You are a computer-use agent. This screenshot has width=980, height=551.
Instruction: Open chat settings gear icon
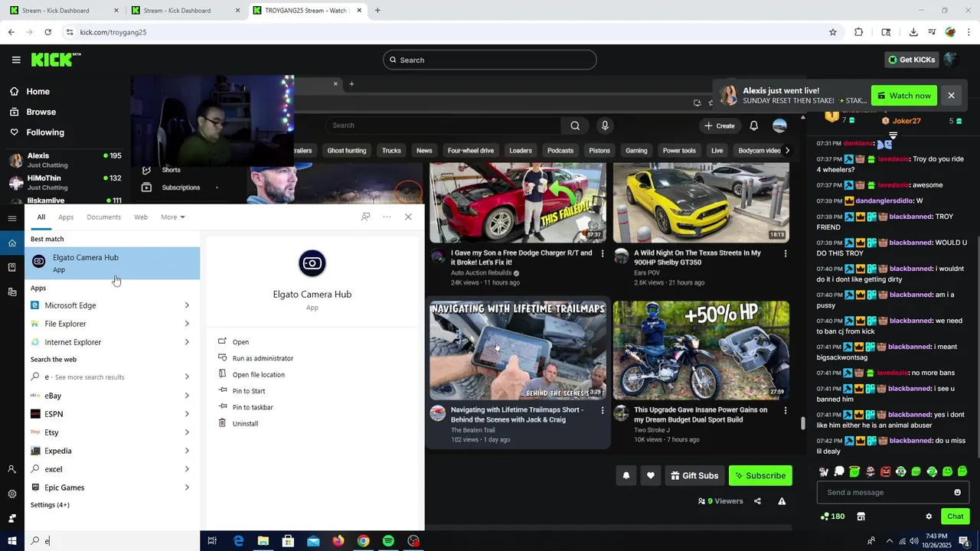(x=929, y=517)
